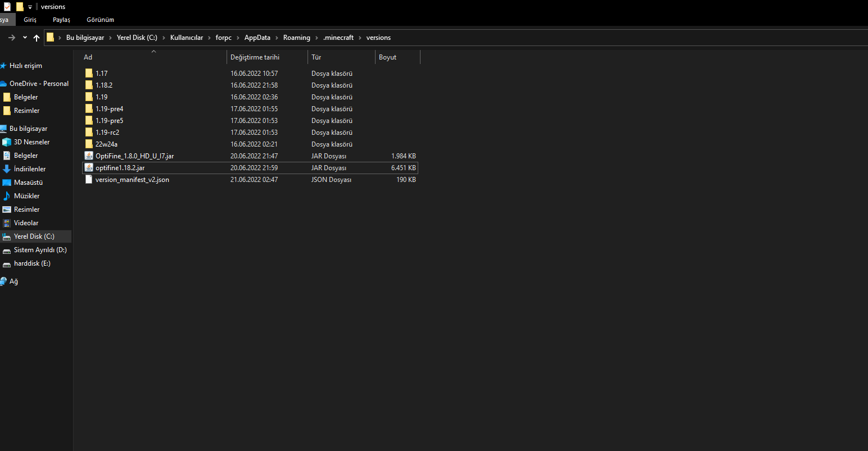
Task: Click the optifine1.18.2.jar Java file icon
Action: point(89,168)
